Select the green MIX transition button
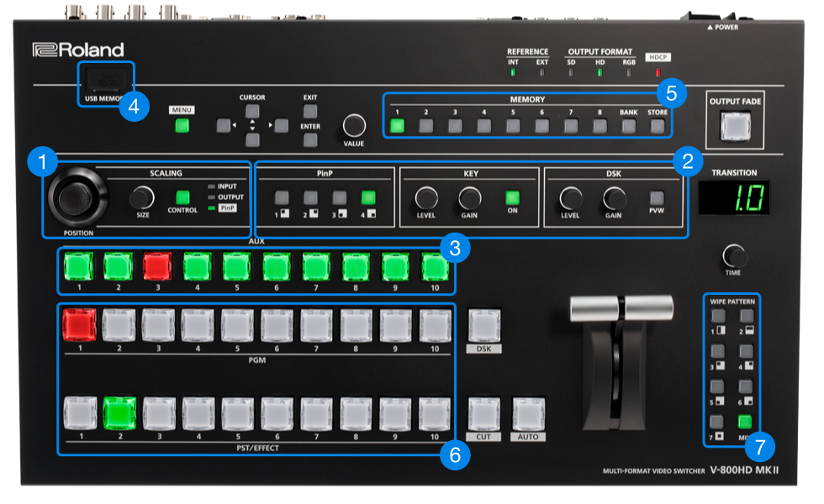 click(745, 422)
